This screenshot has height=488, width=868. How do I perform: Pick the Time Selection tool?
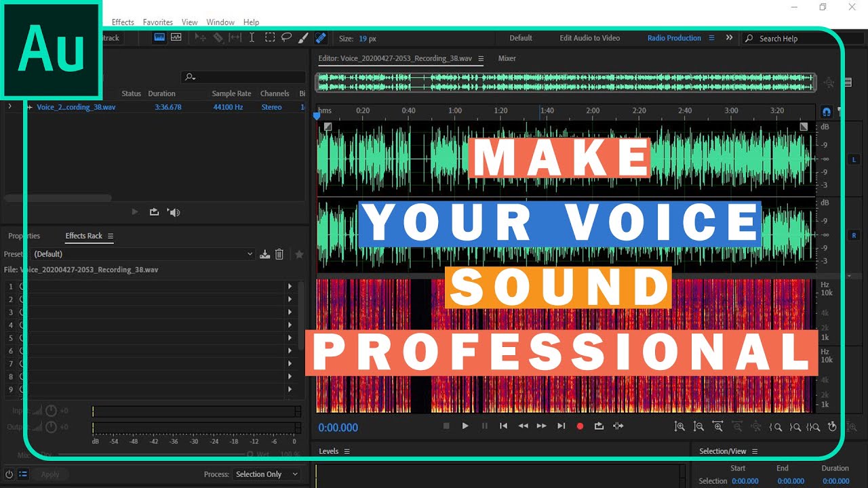[252, 38]
